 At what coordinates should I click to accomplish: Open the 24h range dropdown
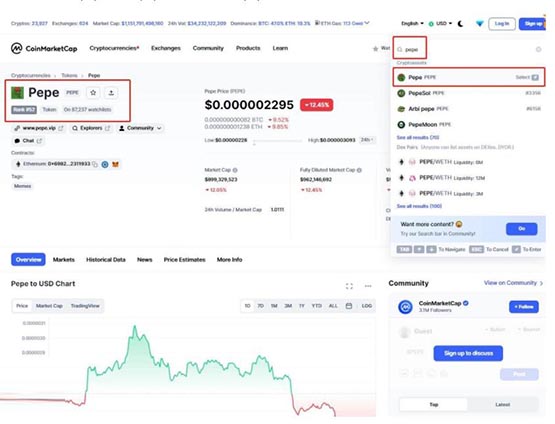pos(367,140)
